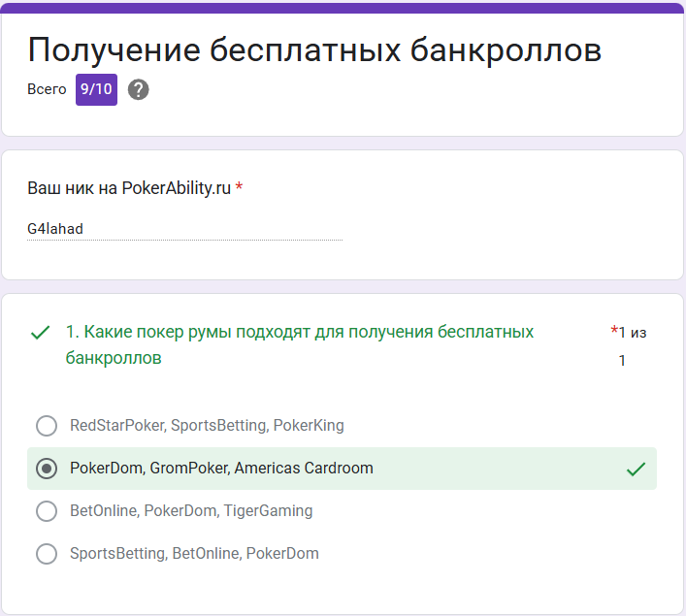Choose the BetOnline, PokerDom, TigerGaming radio button

click(x=47, y=511)
